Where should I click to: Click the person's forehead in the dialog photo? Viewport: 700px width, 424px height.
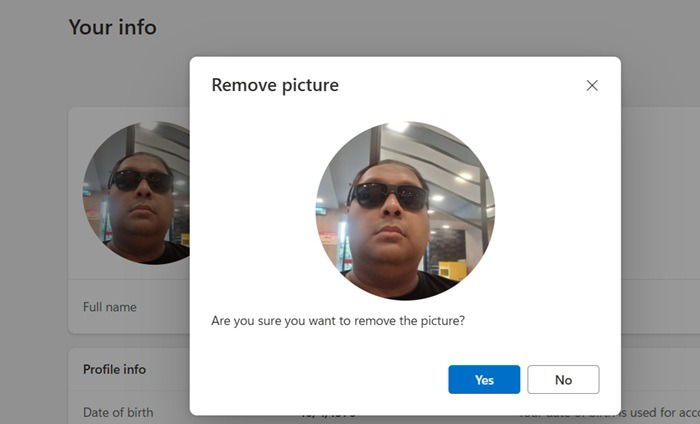point(388,173)
